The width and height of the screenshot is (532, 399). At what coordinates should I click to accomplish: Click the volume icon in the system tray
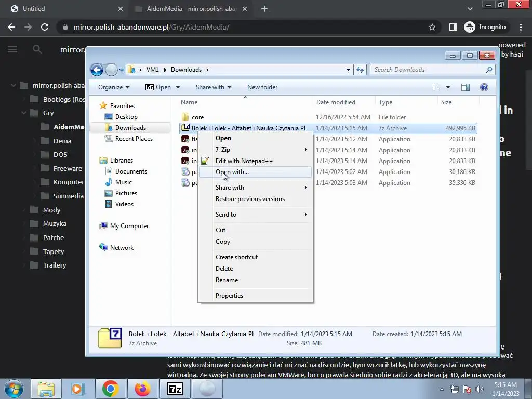[x=480, y=389]
